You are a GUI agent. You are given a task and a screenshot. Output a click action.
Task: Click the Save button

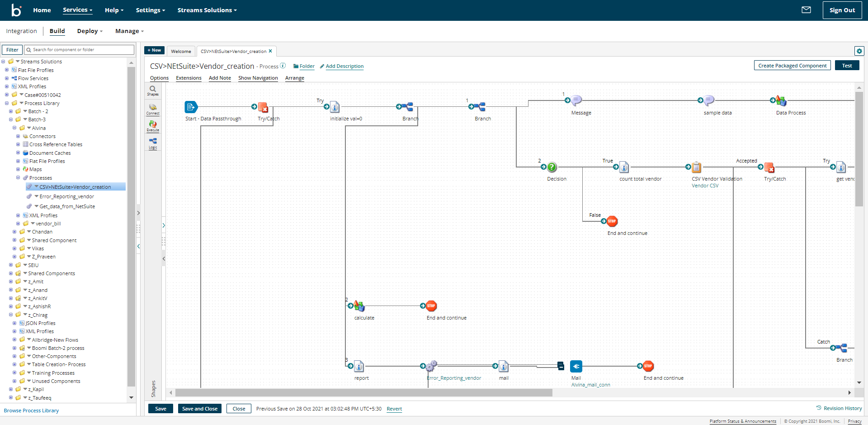point(160,409)
